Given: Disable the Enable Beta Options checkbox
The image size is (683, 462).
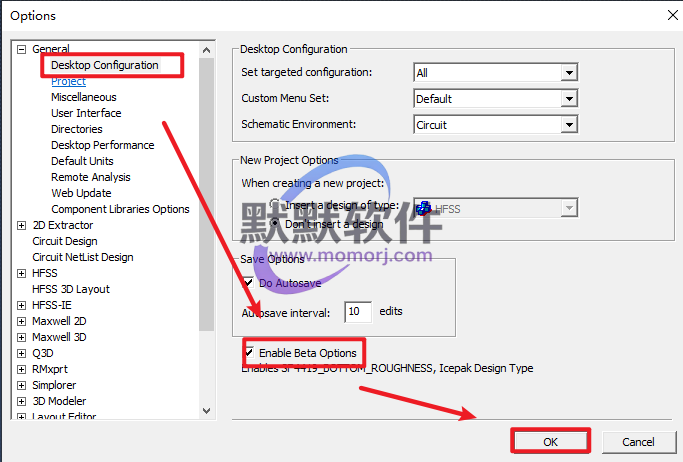Looking at the screenshot, I should pyautogui.click(x=248, y=353).
